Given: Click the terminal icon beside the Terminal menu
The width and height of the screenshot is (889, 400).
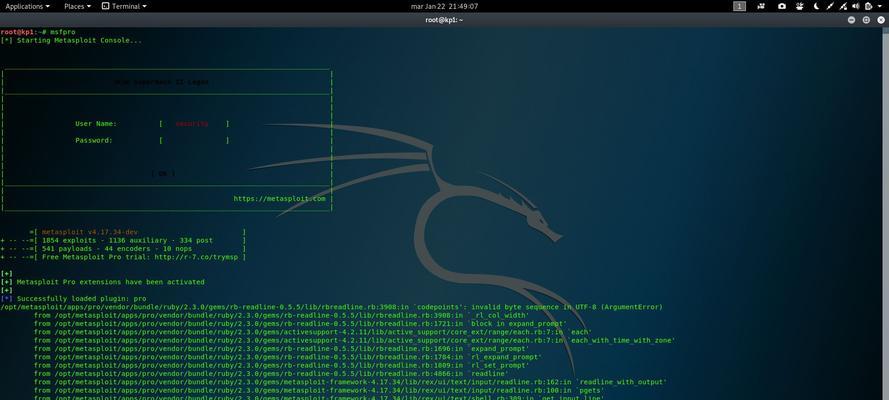Looking at the screenshot, I should 105,6.
